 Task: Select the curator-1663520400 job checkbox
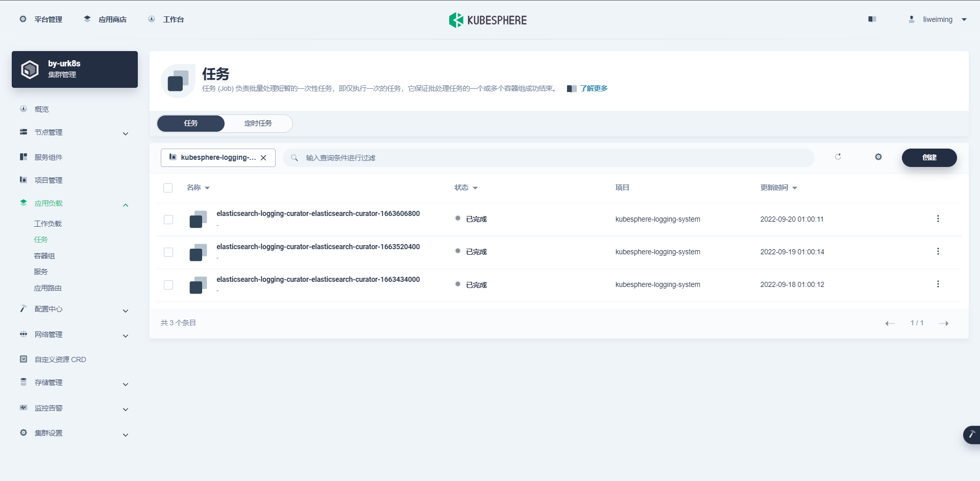[168, 252]
